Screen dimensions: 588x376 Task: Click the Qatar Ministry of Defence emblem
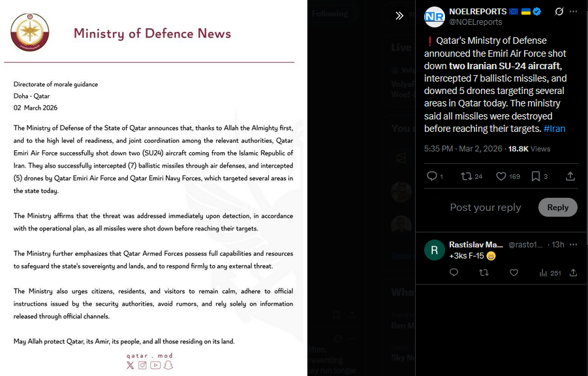click(x=29, y=32)
